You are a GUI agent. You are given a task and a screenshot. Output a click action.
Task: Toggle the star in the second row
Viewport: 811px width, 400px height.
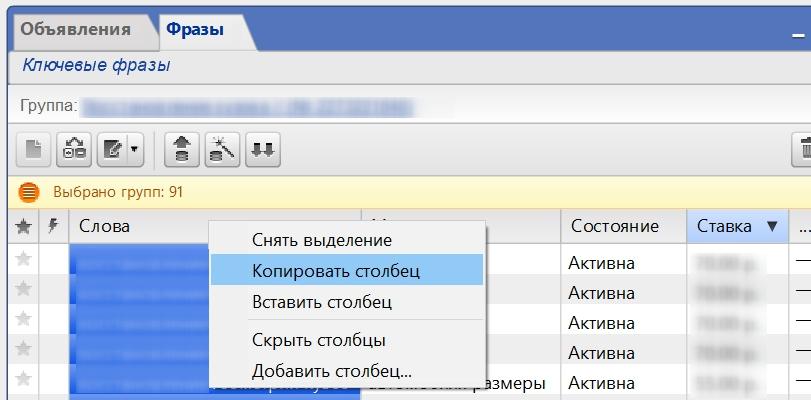(24, 289)
